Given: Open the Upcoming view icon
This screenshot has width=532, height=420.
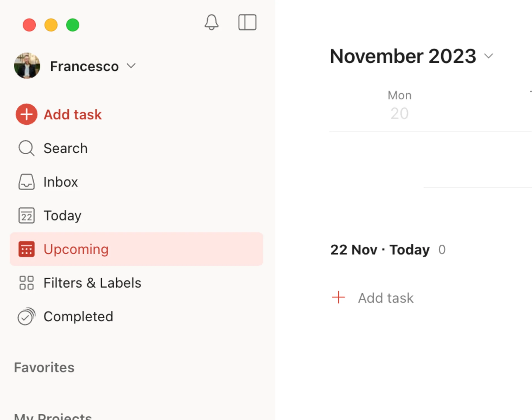Looking at the screenshot, I should coord(26,249).
